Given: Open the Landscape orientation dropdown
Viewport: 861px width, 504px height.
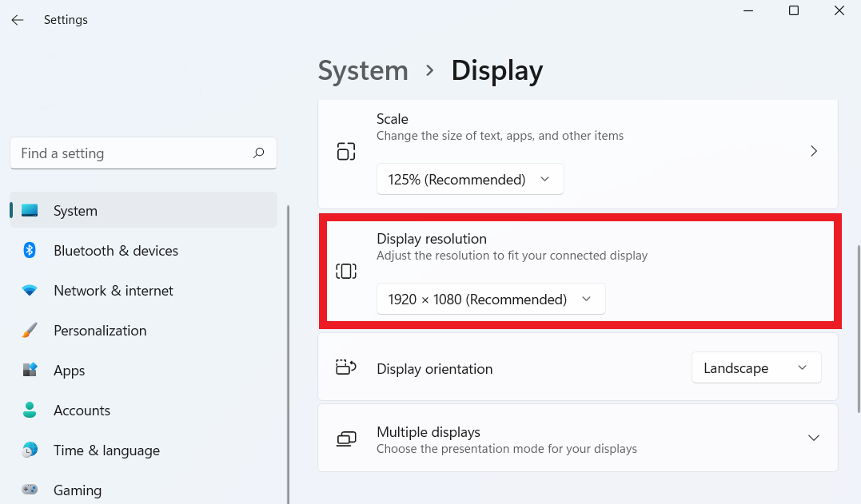Looking at the screenshot, I should point(755,367).
